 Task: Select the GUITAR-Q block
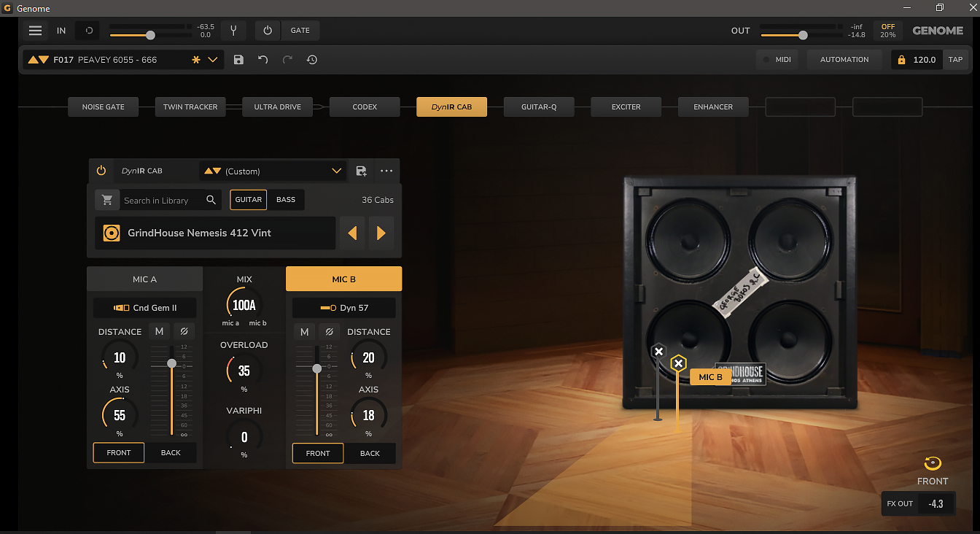(539, 107)
